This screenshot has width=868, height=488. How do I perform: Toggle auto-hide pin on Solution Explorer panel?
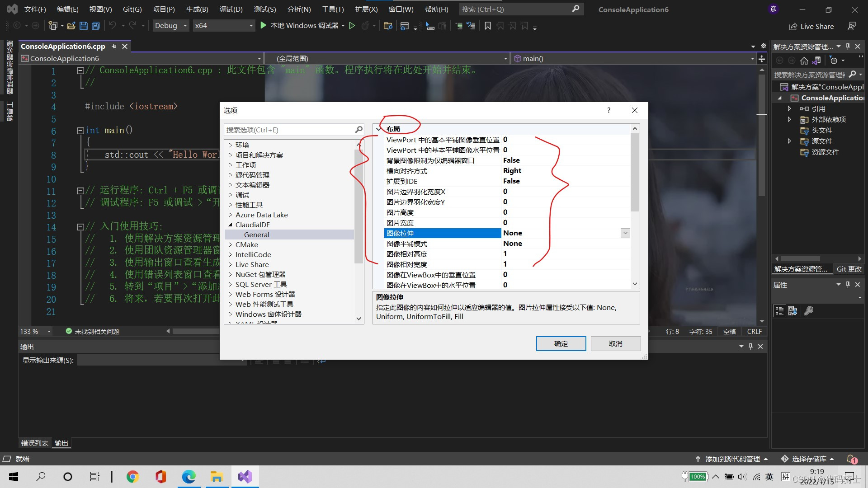click(848, 47)
